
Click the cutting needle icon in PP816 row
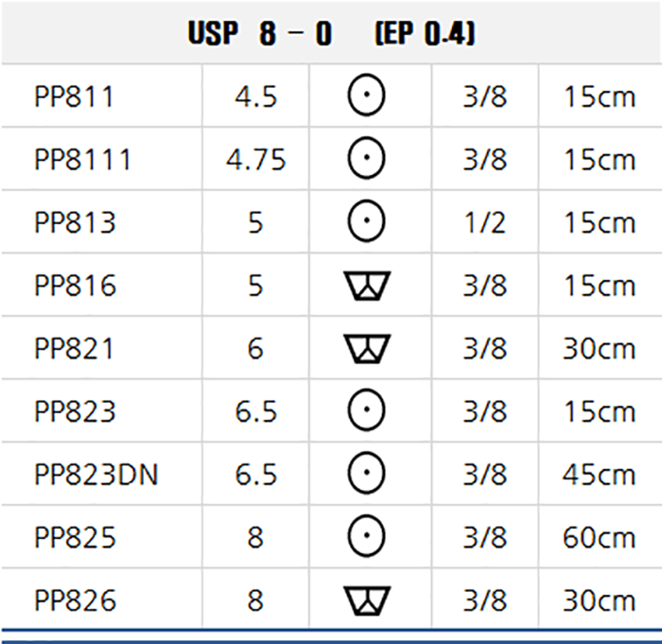pyautogui.click(x=367, y=286)
